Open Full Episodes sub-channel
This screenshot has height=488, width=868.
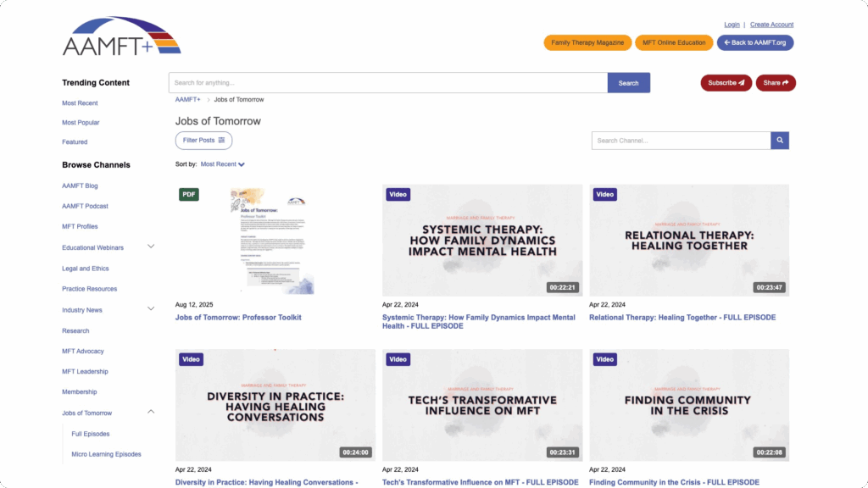[x=90, y=434]
